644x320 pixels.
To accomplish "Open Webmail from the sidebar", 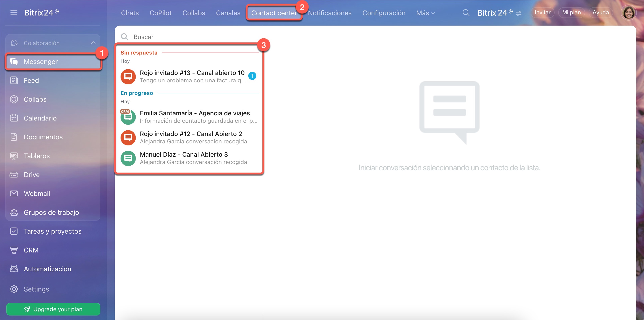I will (53, 193).
